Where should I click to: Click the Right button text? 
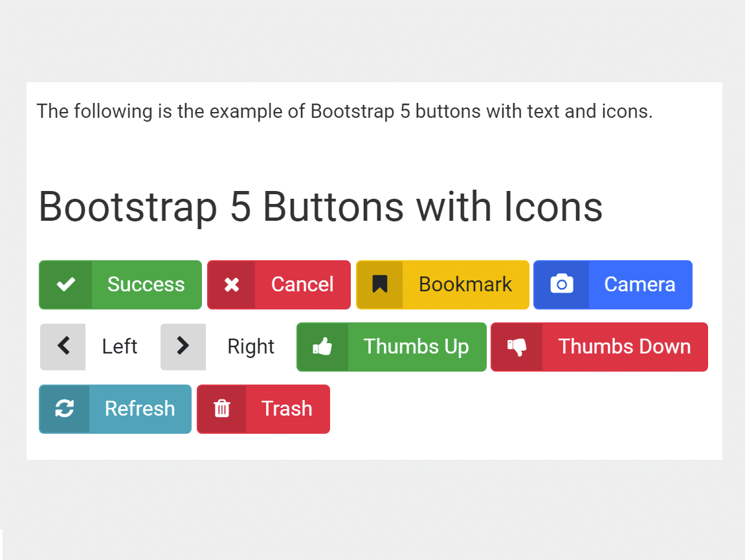point(250,347)
